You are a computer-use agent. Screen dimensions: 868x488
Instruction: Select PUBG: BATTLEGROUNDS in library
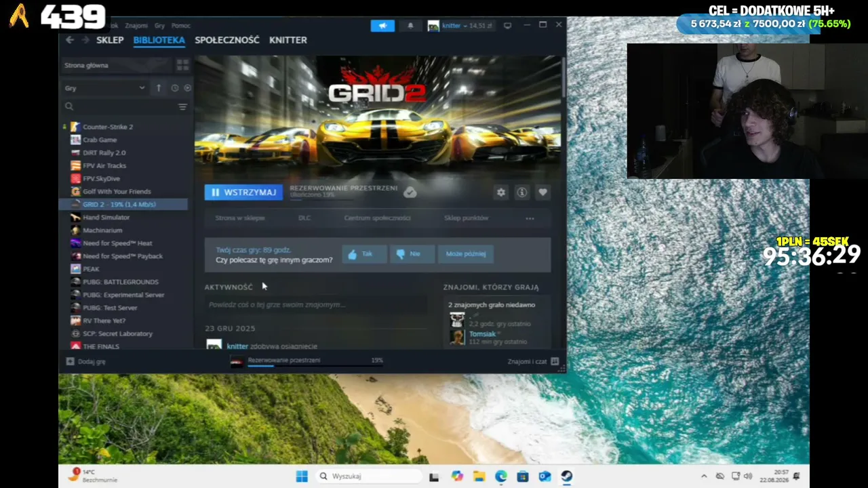click(x=121, y=282)
